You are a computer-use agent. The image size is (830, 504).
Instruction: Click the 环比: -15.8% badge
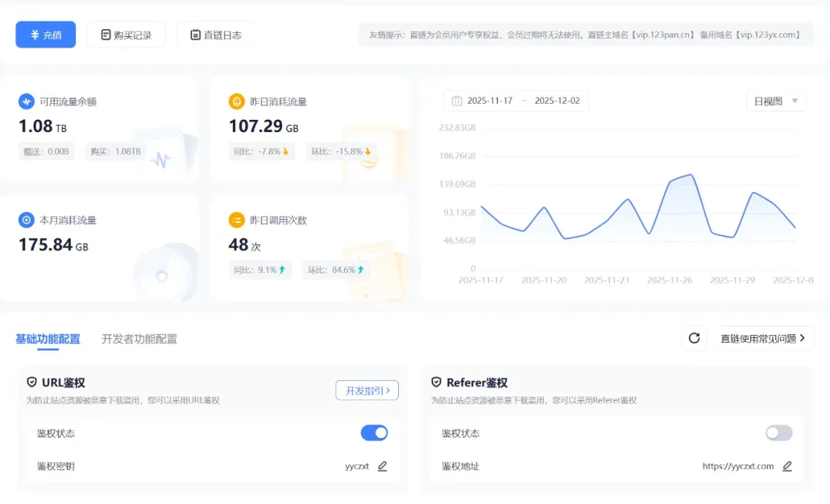coord(340,151)
